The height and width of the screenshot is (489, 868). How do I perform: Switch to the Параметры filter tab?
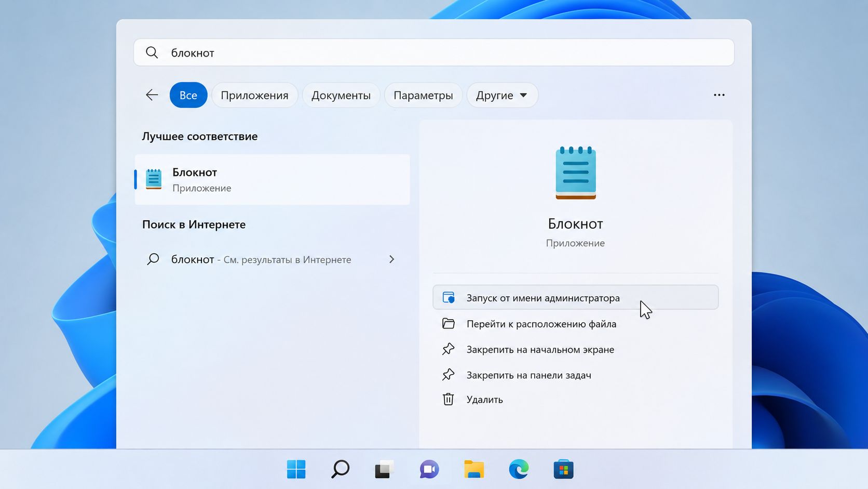click(x=423, y=95)
